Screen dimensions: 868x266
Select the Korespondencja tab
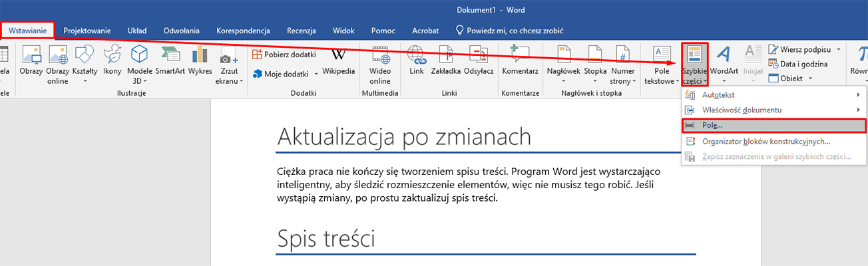point(243,31)
